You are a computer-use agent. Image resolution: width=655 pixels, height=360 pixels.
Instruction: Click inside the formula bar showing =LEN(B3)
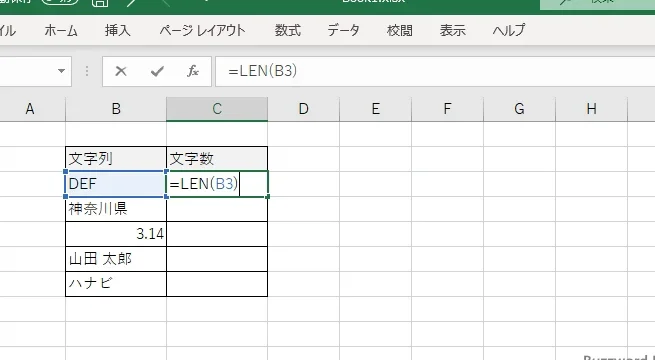click(x=435, y=71)
